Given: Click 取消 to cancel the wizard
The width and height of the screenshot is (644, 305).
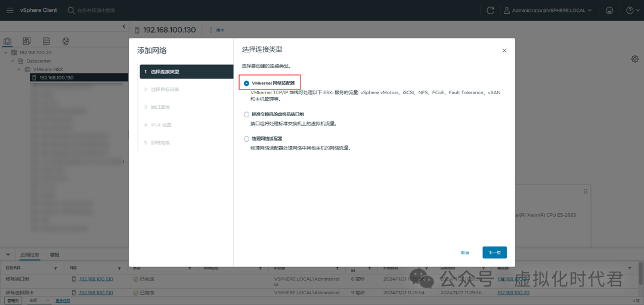Looking at the screenshot, I should pos(465,253).
